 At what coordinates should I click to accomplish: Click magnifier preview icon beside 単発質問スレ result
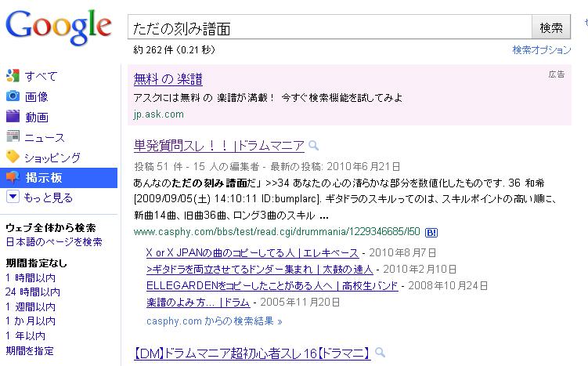[314, 146]
